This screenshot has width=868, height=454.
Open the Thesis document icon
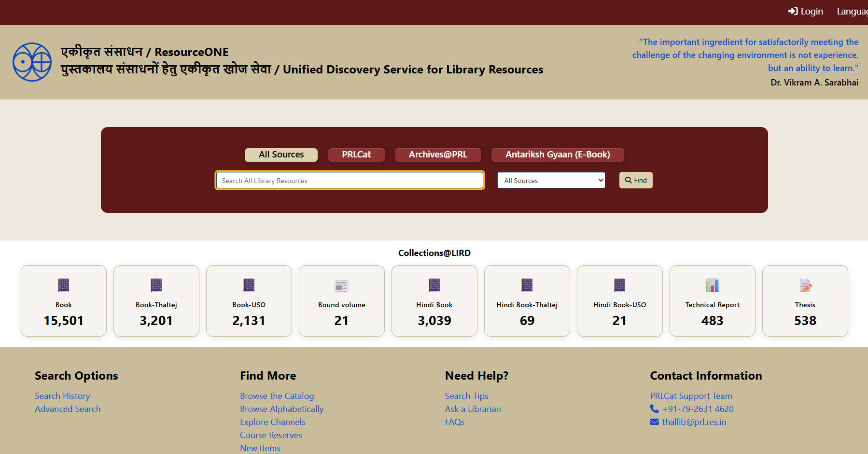[x=805, y=285]
